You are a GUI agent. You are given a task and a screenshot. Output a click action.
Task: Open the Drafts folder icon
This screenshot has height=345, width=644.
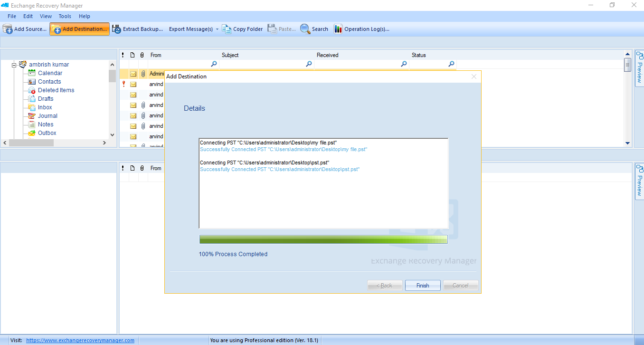[32, 98]
